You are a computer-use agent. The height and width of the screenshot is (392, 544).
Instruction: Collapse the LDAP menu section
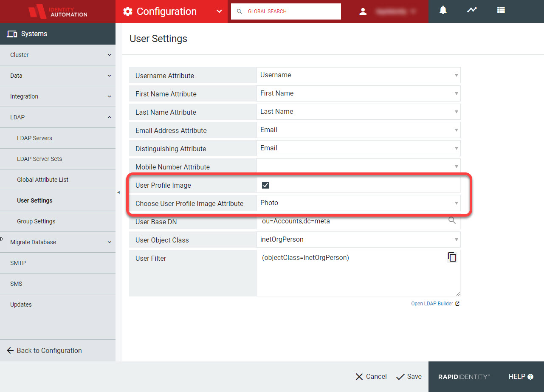(58, 117)
